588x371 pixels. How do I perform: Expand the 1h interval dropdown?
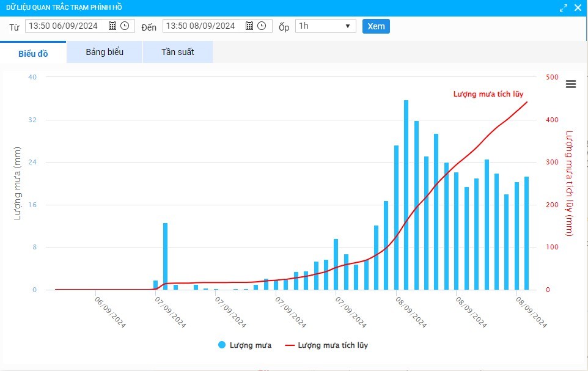325,26
